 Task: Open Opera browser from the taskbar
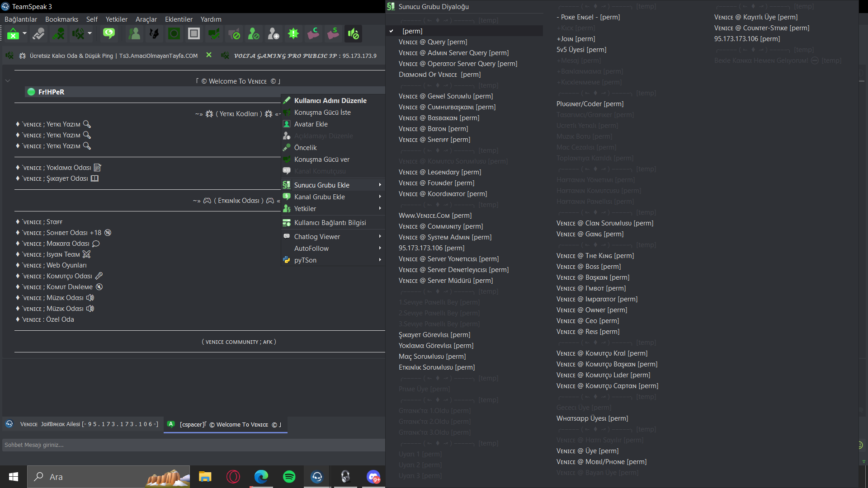pyautogui.click(x=233, y=477)
